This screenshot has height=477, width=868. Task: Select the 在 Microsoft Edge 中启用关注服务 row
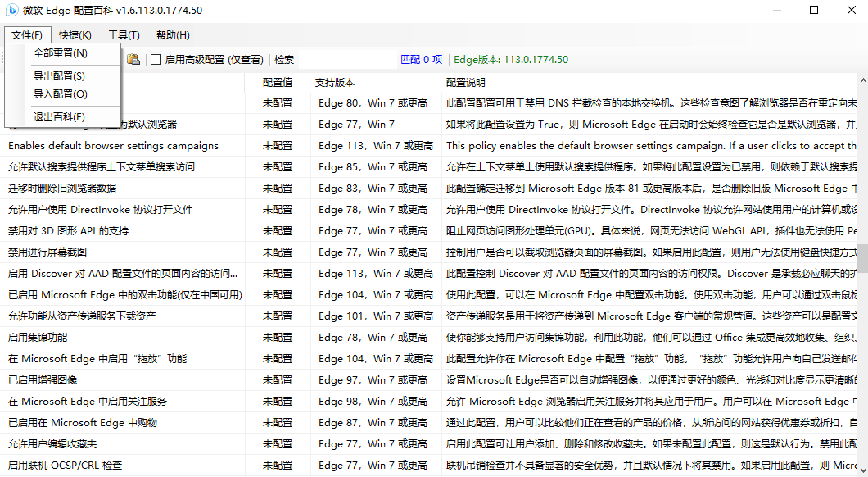(x=429, y=401)
